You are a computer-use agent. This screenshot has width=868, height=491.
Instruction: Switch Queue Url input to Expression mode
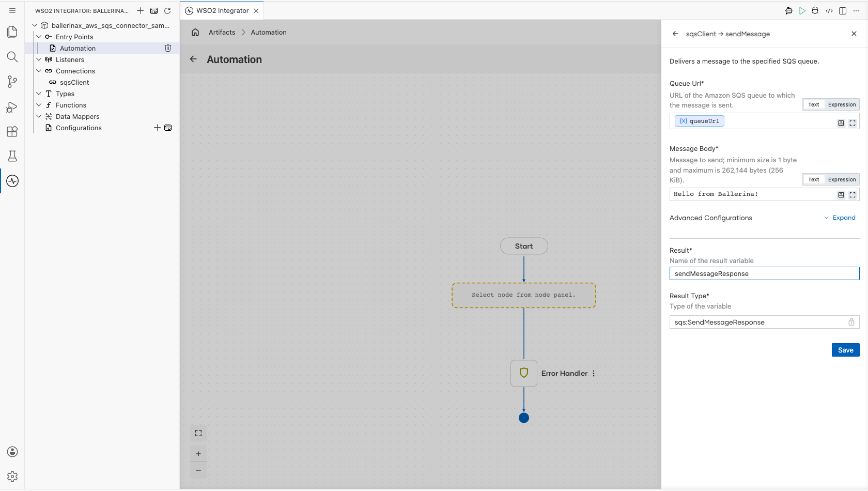(x=842, y=104)
